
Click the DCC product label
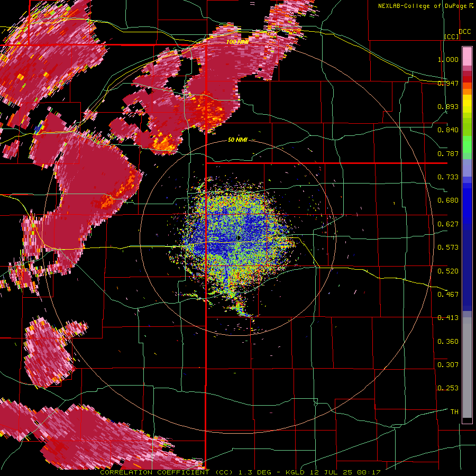coord(465,32)
